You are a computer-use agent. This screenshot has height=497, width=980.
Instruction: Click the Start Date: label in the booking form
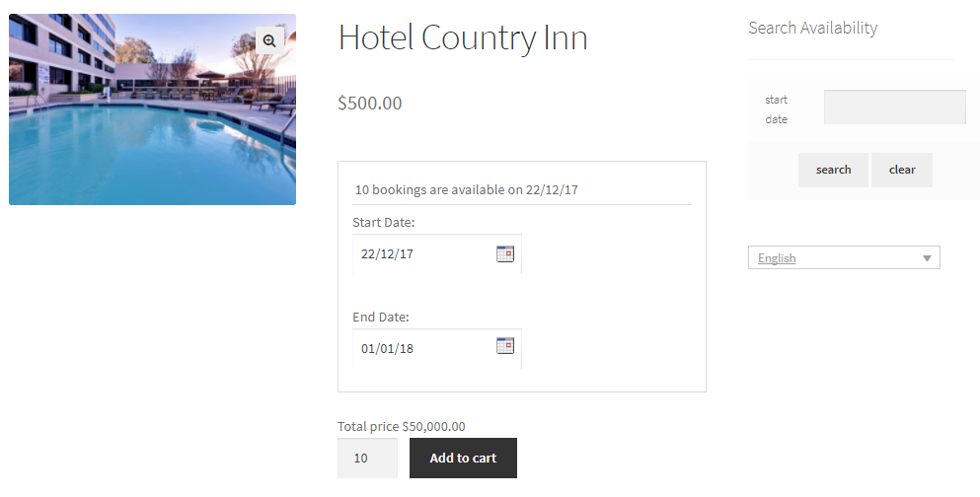point(384,222)
